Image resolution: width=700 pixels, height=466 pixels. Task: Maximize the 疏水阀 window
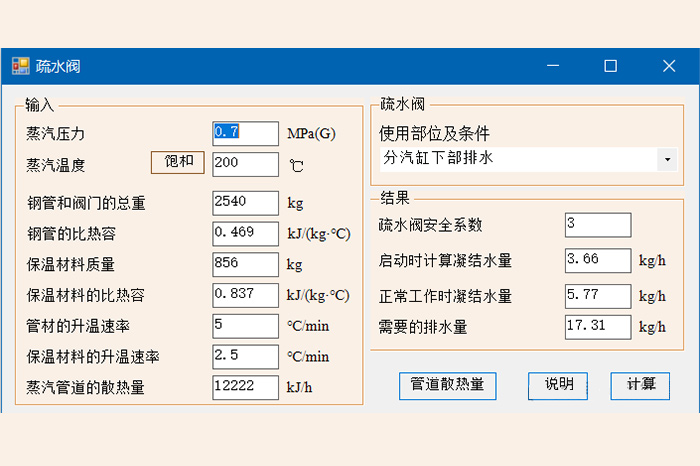tap(610, 66)
